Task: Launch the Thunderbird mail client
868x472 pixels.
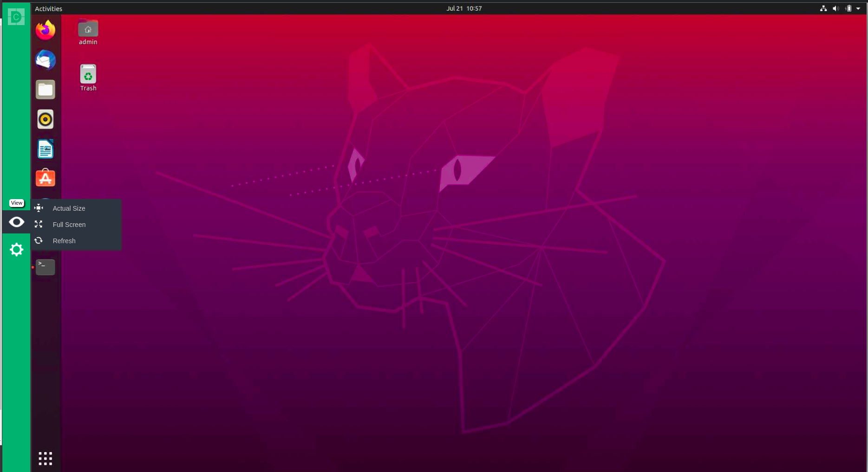Action: click(x=45, y=60)
